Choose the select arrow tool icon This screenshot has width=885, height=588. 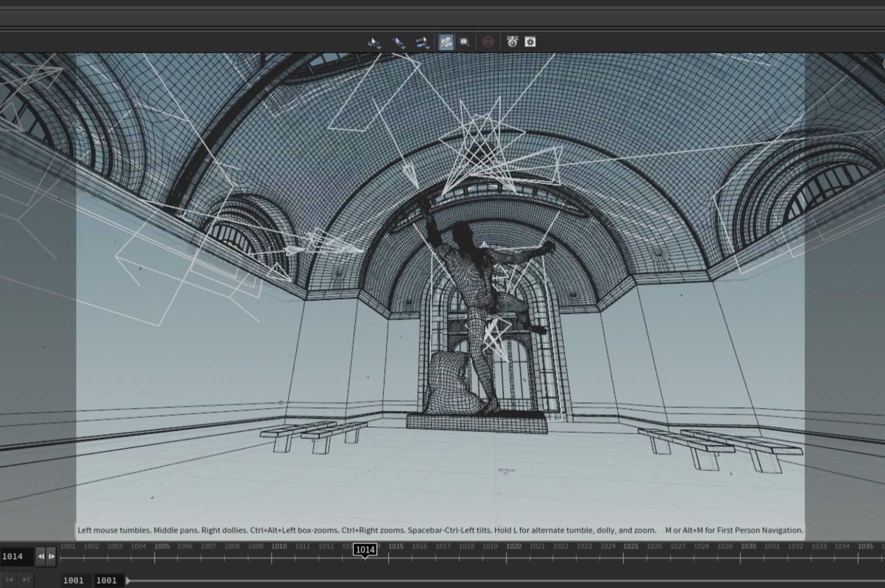[397, 42]
